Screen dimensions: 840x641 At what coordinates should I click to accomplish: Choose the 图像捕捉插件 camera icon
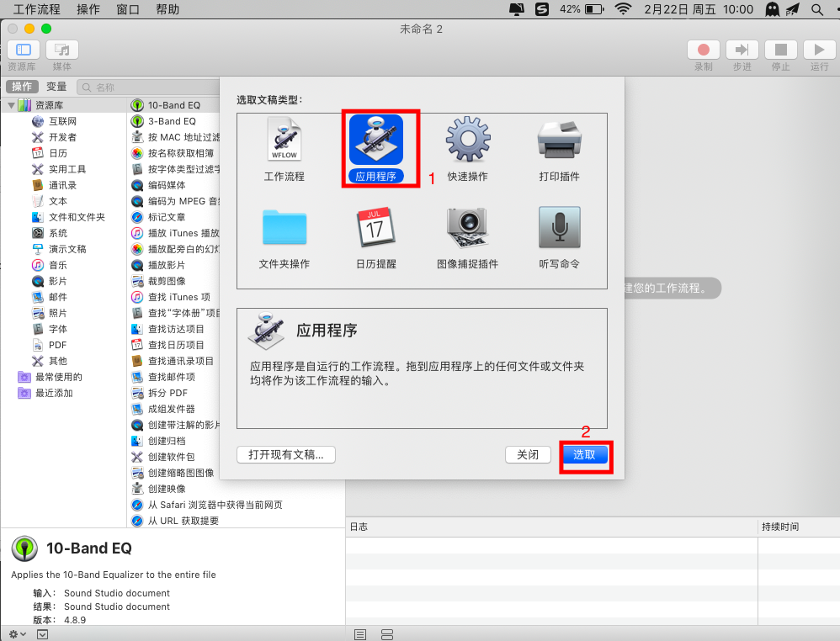467,228
